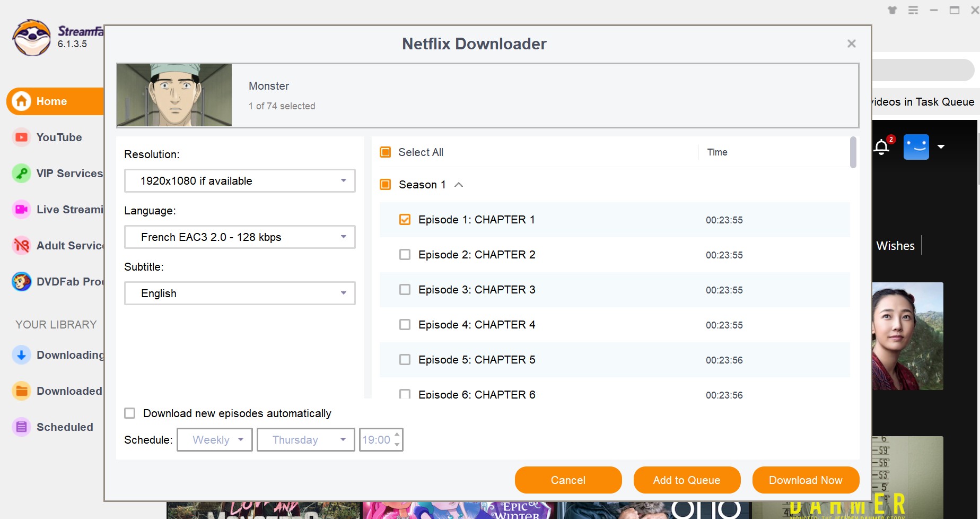The image size is (980, 519).
Task: Open the Weekly schedule dropdown
Action: tap(215, 440)
